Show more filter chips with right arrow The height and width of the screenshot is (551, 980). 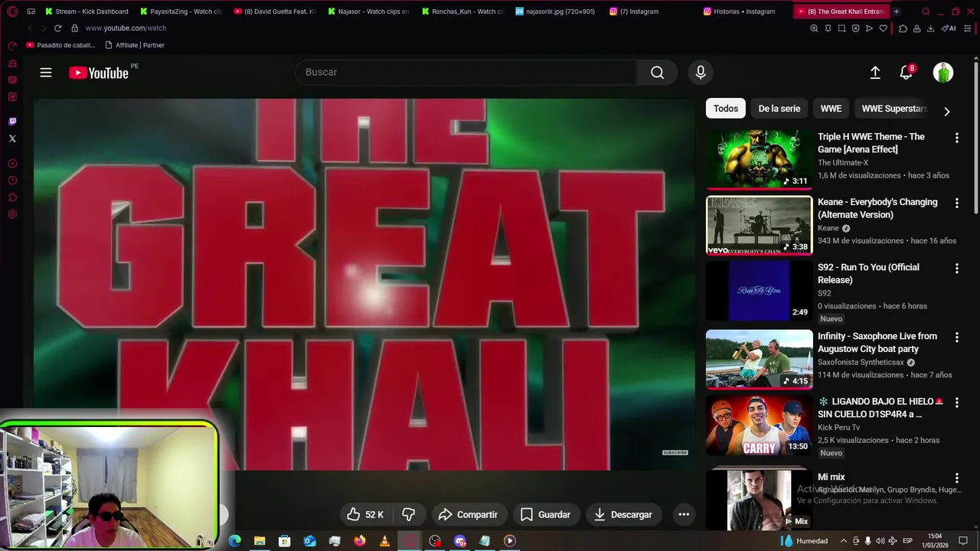(947, 111)
